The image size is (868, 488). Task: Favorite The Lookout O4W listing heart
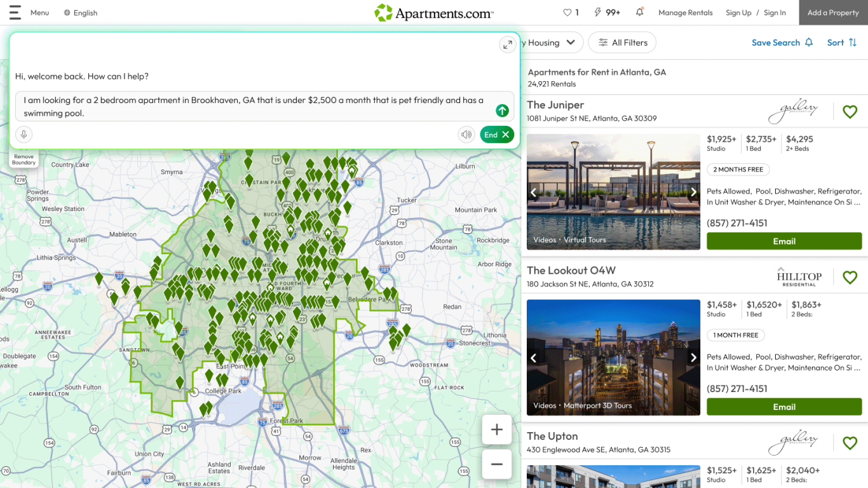(850, 278)
